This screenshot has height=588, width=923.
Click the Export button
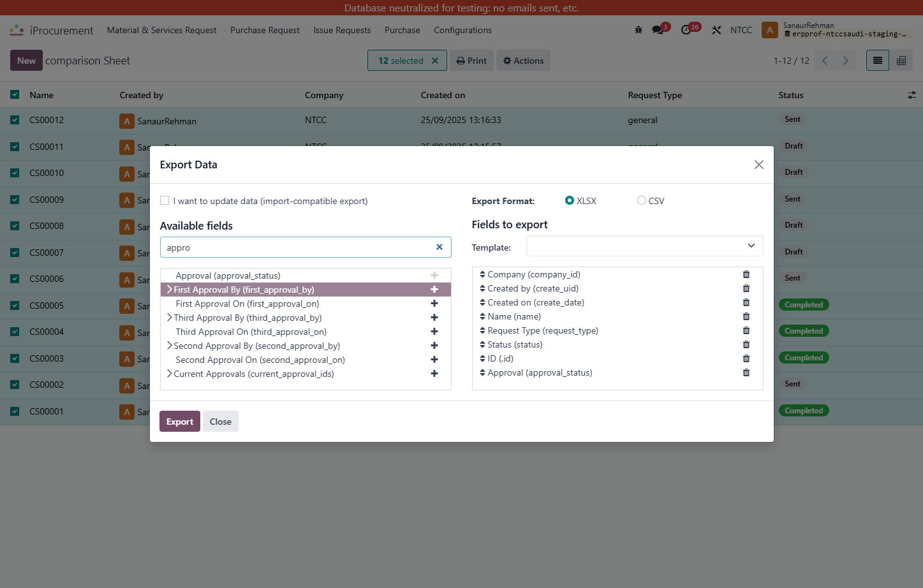pyautogui.click(x=180, y=422)
